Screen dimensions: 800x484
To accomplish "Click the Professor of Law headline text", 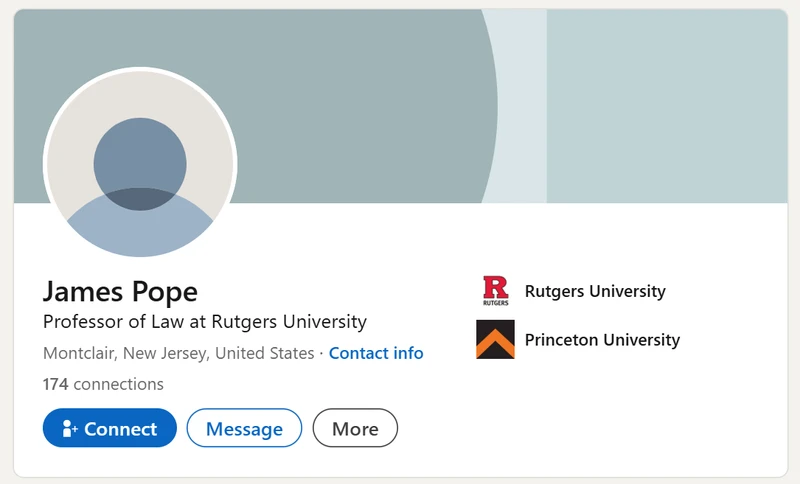I will [205, 322].
